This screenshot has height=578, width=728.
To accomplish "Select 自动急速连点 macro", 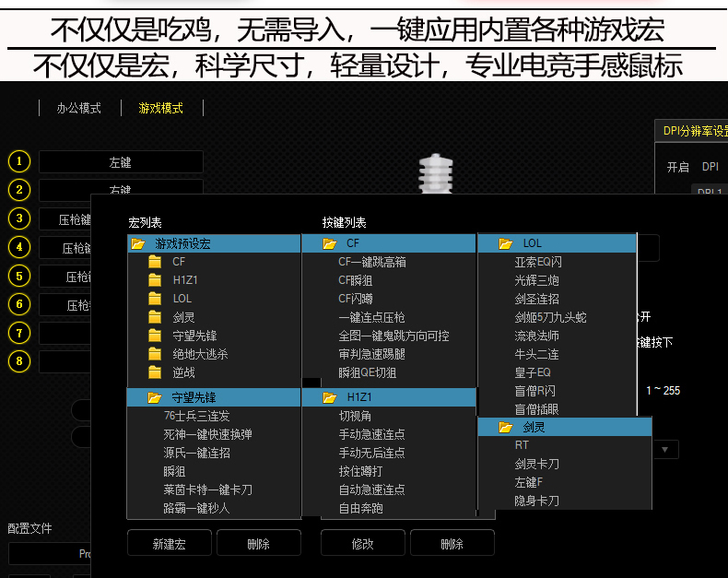I will (372, 490).
